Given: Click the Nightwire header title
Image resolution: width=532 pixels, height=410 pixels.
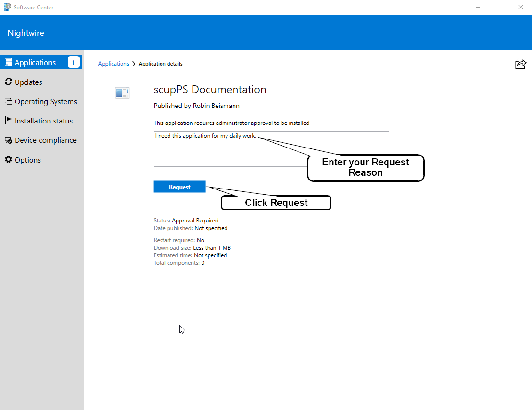Looking at the screenshot, I should tap(26, 33).
